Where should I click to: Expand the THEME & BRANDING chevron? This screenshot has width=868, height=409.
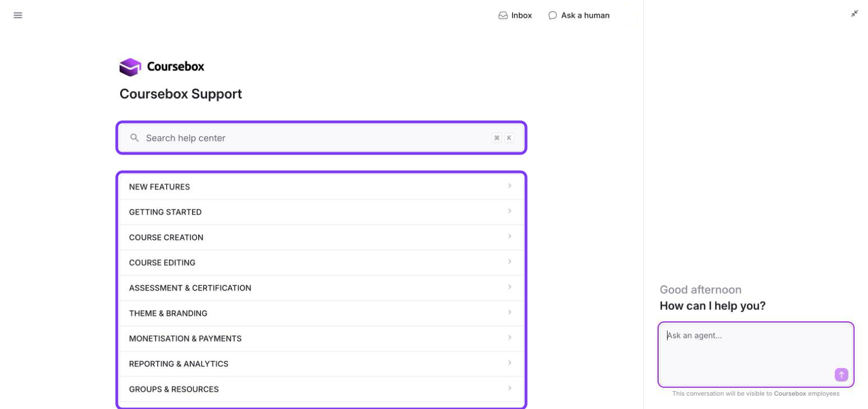click(509, 313)
